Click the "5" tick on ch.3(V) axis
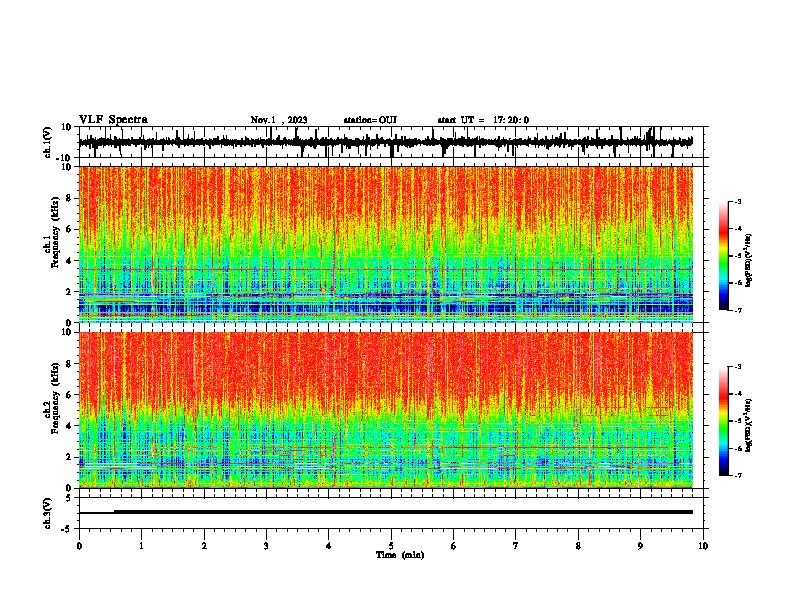Viewport: 792px width, 612px height. tap(69, 497)
